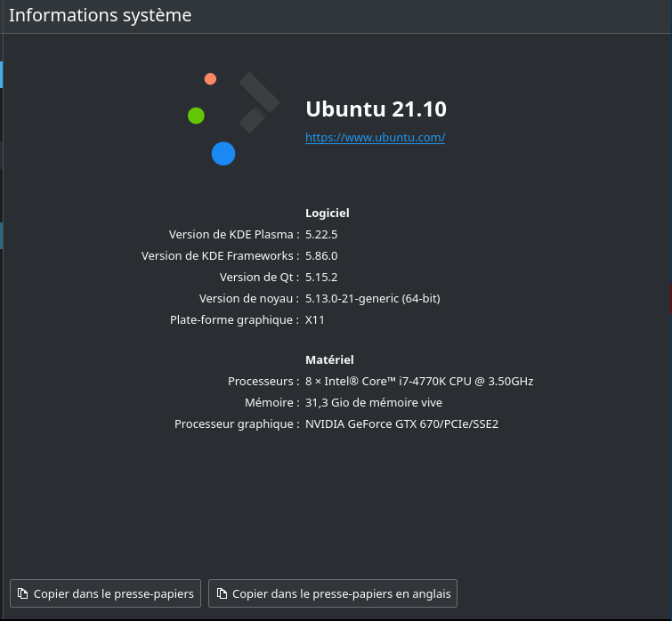Image resolution: width=672 pixels, height=621 pixels.
Task: Click the "Processeur graphique" label
Action: tap(236, 423)
